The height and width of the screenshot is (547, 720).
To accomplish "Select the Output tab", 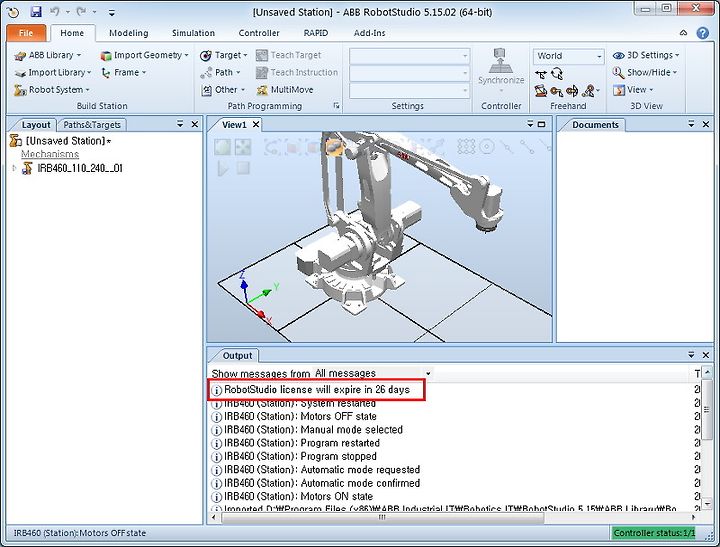I will click(237, 355).
